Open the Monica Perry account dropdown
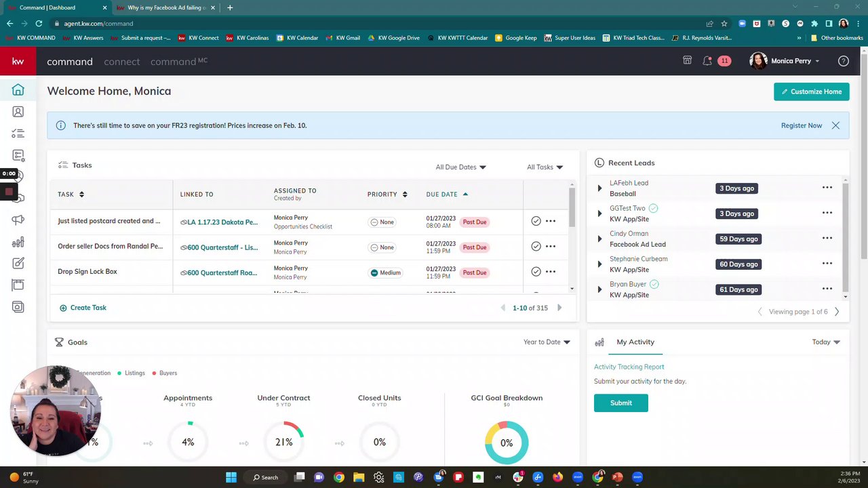The width and height of the screenshot is (868, 488). tap(785, 61)
